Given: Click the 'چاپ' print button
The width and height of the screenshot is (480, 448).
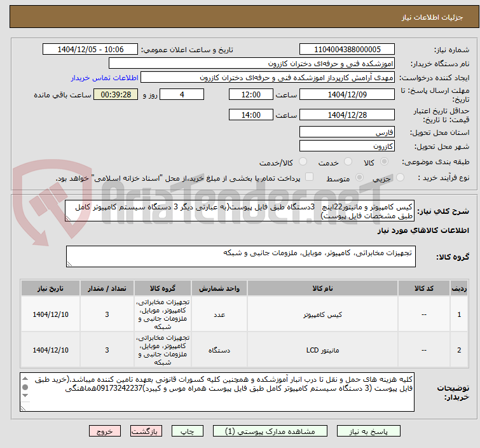Looking at the screenshot, I should tap(188, 431).
